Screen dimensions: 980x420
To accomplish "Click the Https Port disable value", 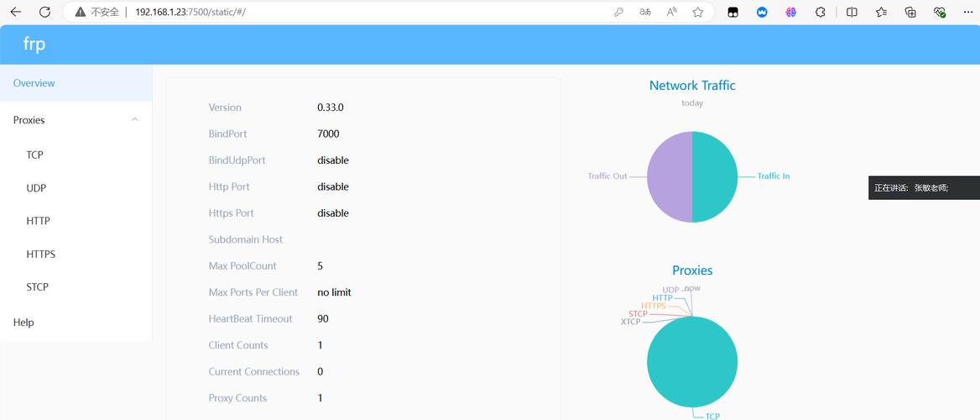I will [333, 213].
